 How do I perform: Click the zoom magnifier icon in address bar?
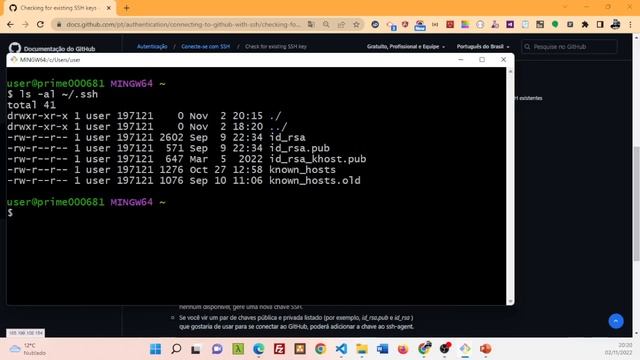(x=326, y=24)
